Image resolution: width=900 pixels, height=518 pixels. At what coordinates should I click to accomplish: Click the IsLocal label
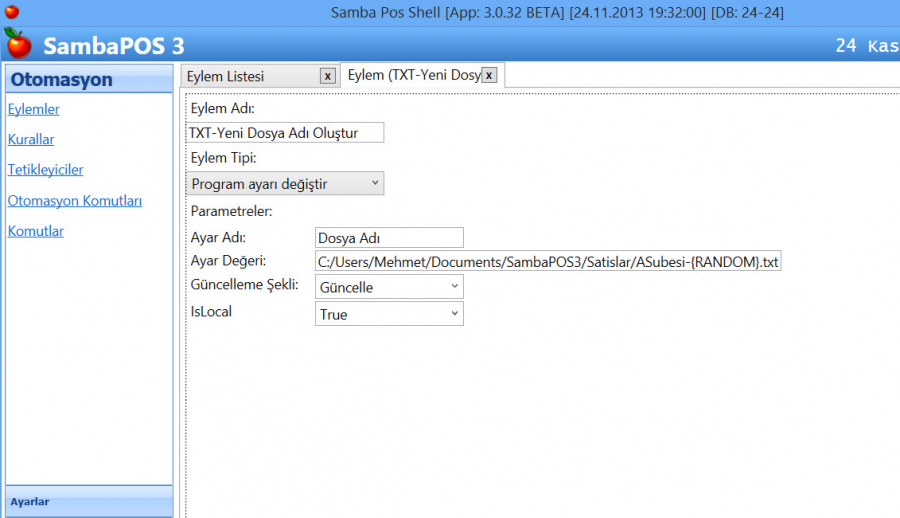click(211, 312)
